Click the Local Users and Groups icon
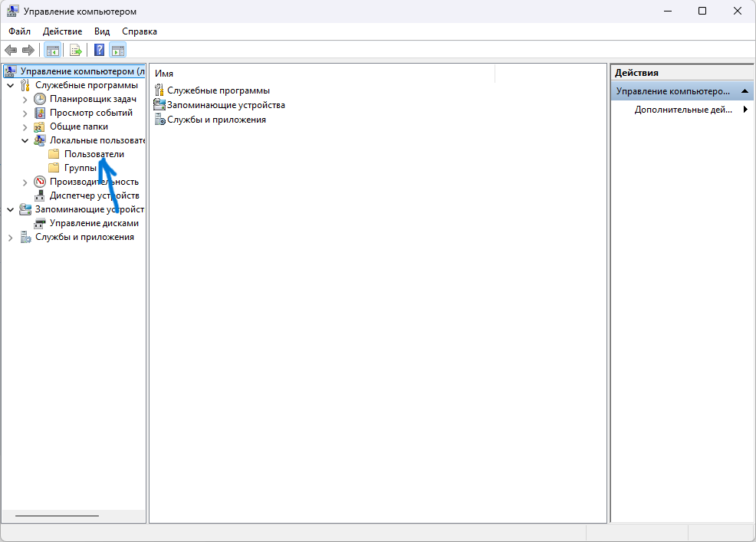The height and width of the screenshot is (542, 756). (40, 140)
